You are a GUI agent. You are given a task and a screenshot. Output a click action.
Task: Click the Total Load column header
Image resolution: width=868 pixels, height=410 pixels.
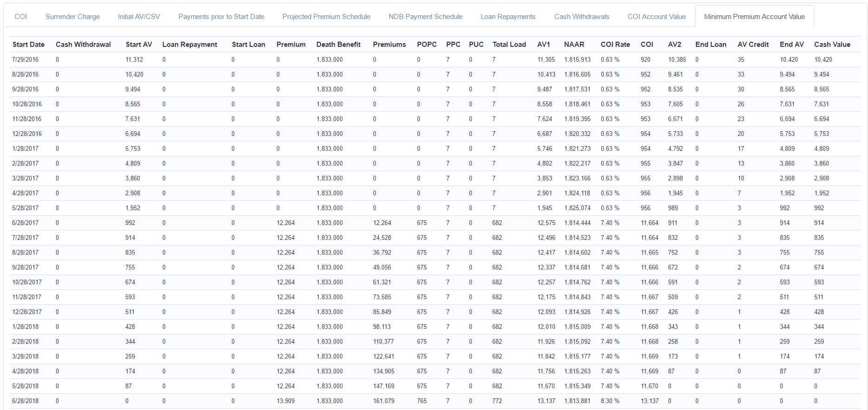[509, 45]
